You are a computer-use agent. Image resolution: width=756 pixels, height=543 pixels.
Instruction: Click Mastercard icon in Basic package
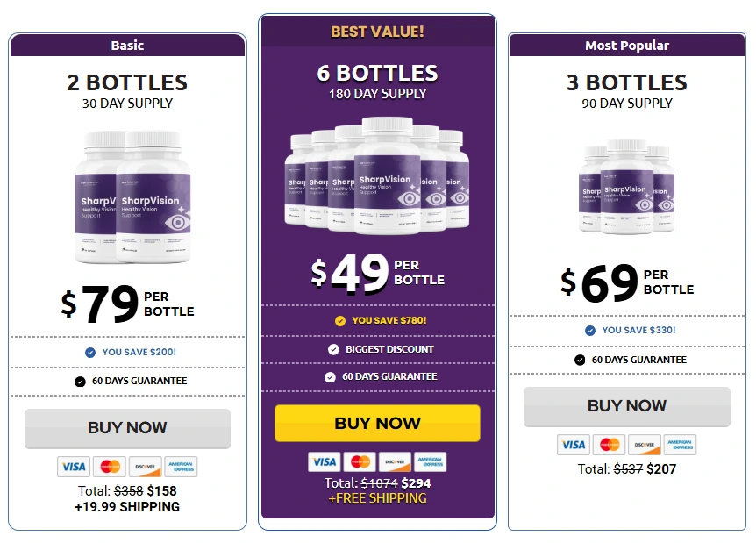coord(110,467)
